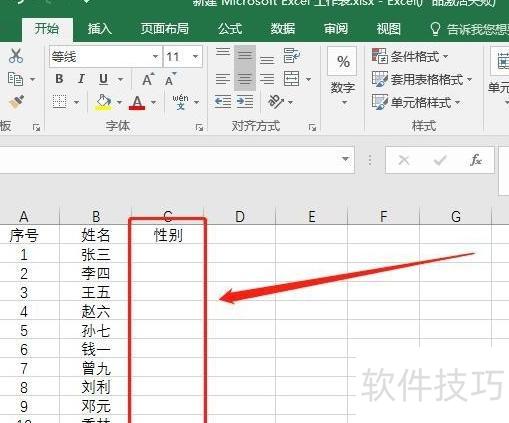Open Clipboard group dialog launcher
The height and width of the screenshot is (423, 509).
(x=36, y=127)
